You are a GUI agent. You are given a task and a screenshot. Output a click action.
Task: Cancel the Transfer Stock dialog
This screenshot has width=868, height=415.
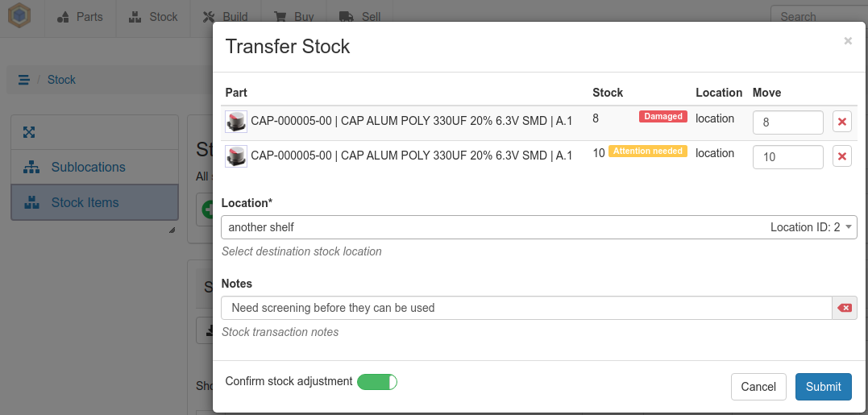758,387
